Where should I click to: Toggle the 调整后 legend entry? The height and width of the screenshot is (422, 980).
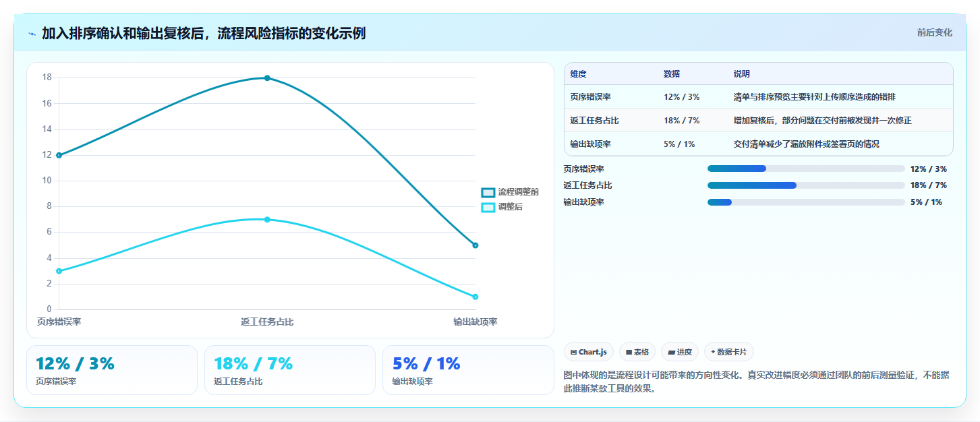(x=502, y=207)
